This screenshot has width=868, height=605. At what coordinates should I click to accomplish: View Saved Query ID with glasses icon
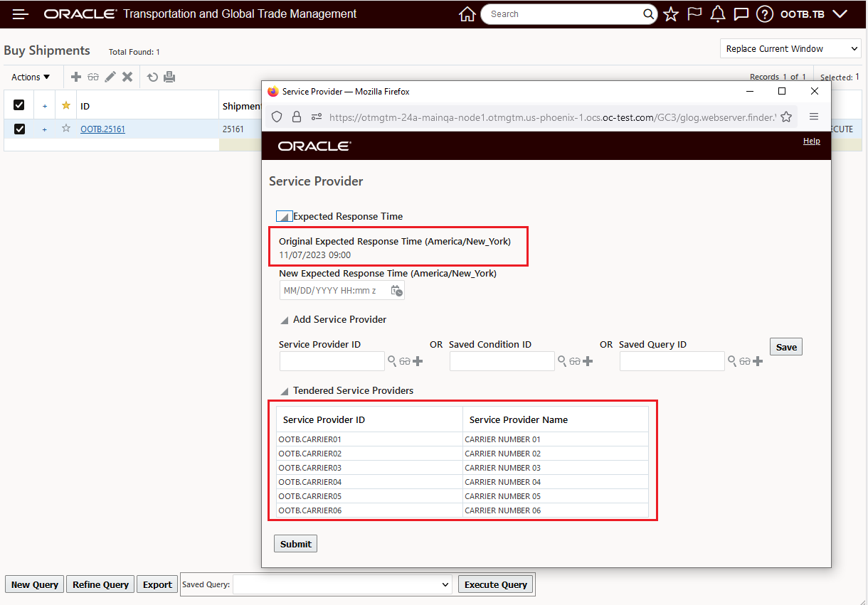pyautogui.click(x=745, y=361)
